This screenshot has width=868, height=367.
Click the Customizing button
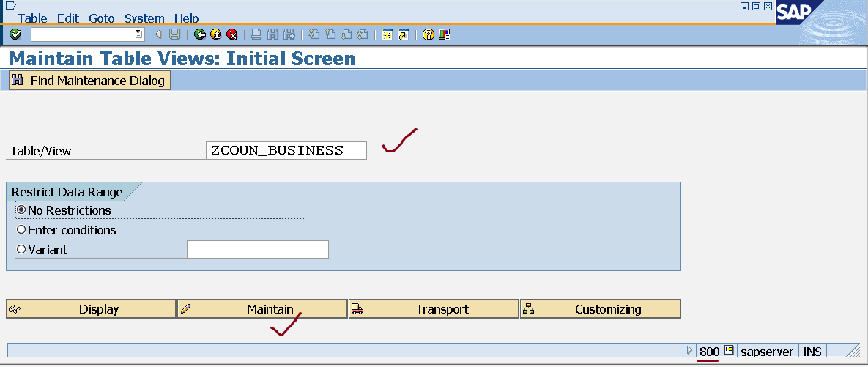coord(600,309)
